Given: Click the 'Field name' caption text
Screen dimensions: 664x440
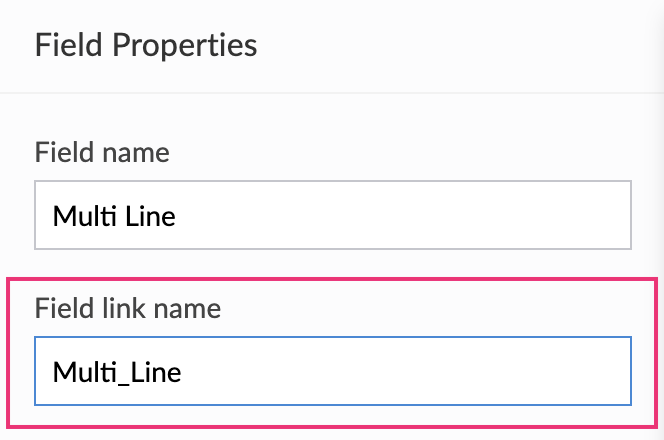Looking at the screenshot, I should click(x=102, y=153).
